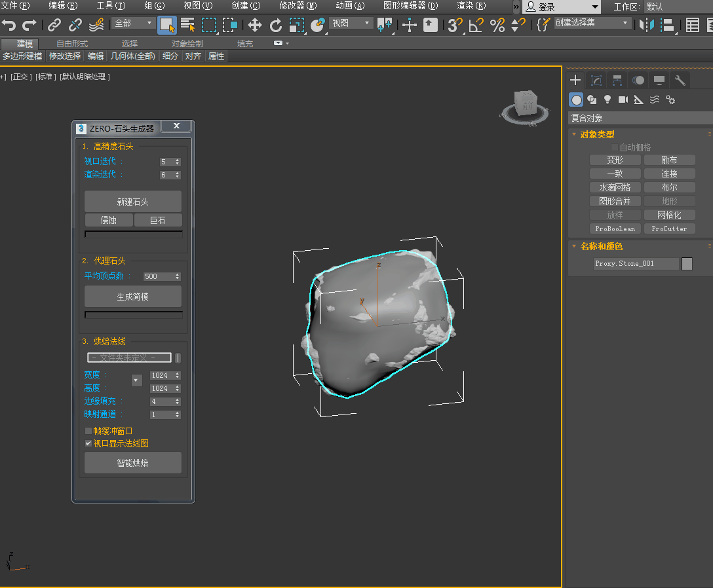Select the Lights category bulb icon
This screenshot has width=713, height=588.
(607, 100)
